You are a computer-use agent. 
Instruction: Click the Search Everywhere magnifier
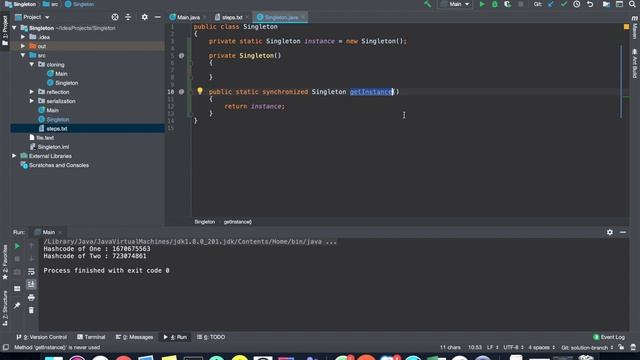tap(633, 4)
